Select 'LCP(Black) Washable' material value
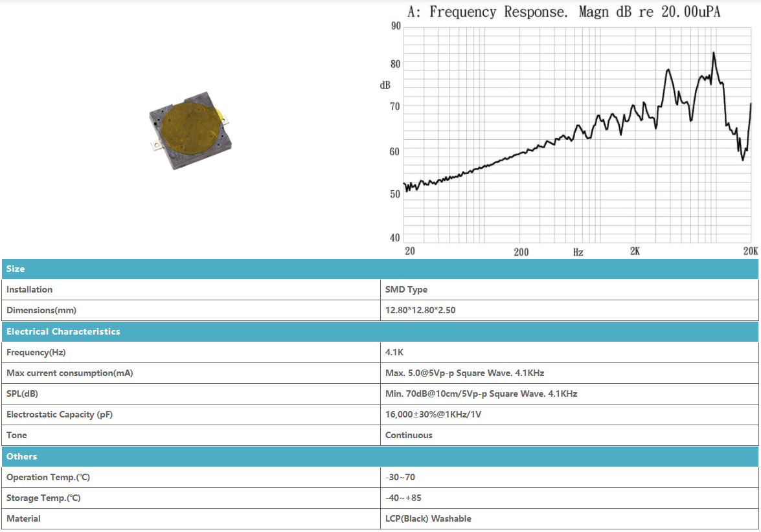 point(428,519)
